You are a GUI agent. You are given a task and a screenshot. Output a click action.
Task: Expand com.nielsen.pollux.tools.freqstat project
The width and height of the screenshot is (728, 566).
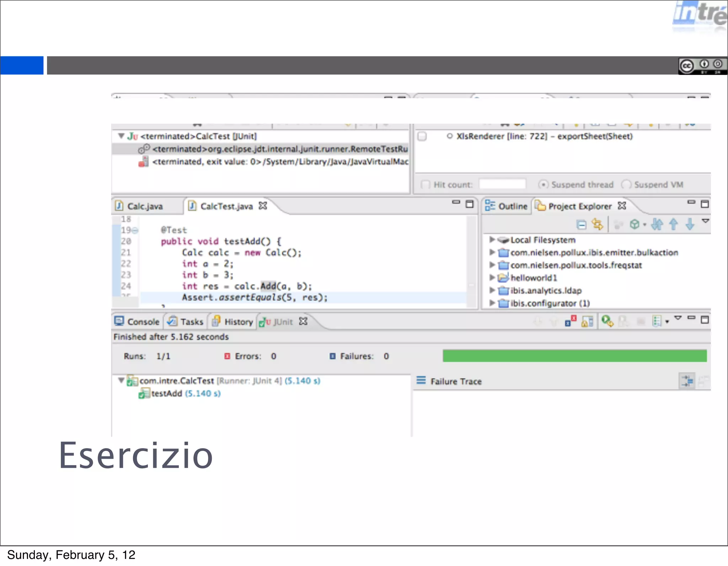(x=492, y=265)
